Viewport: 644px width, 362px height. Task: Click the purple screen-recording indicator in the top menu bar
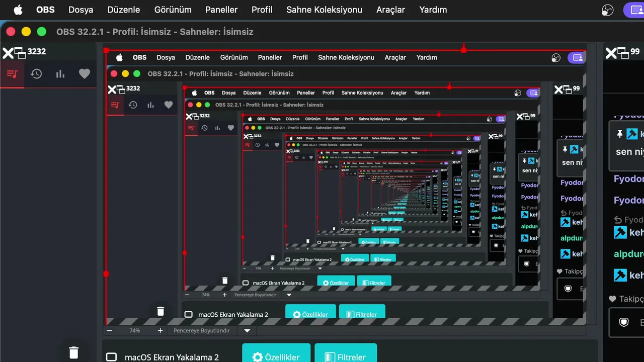(x=634, y=10)
